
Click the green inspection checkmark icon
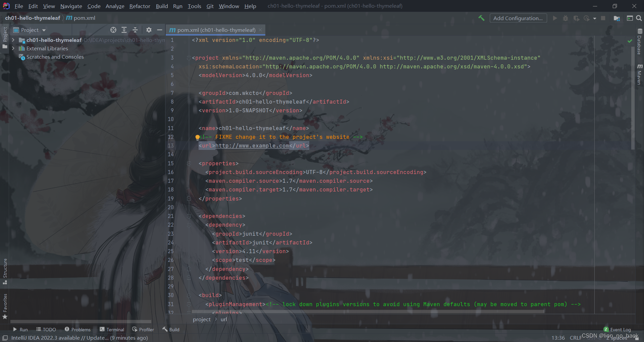pyautogui.click(x=630, y=41)
